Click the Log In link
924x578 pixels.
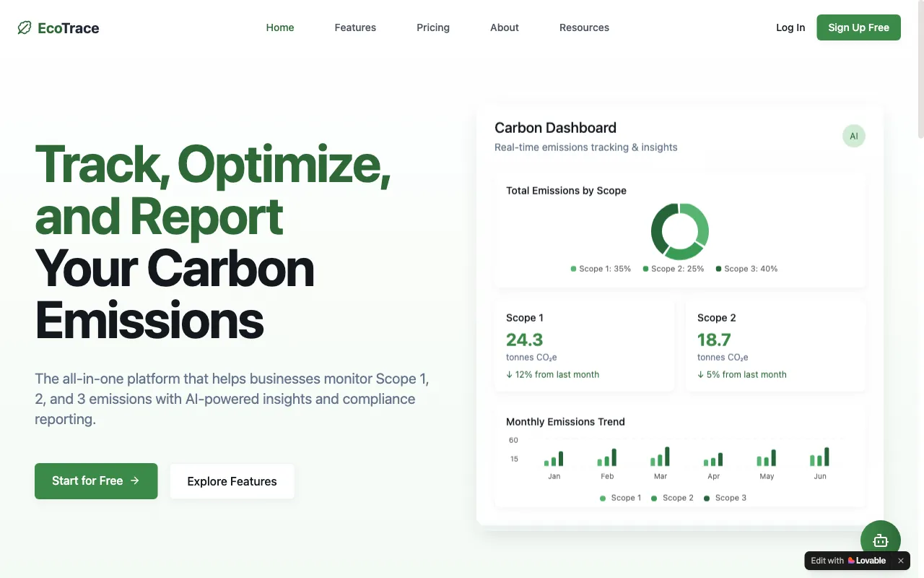coord(790,27)
